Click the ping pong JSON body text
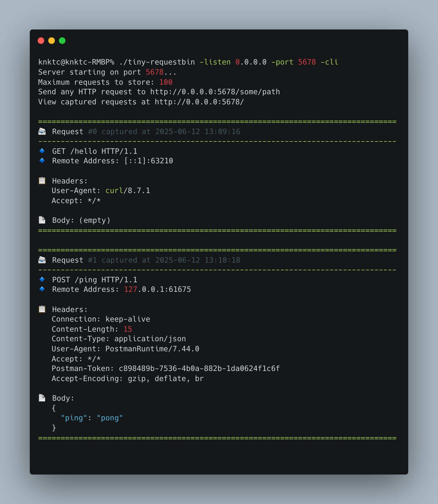438x504 pixels. 91,417
